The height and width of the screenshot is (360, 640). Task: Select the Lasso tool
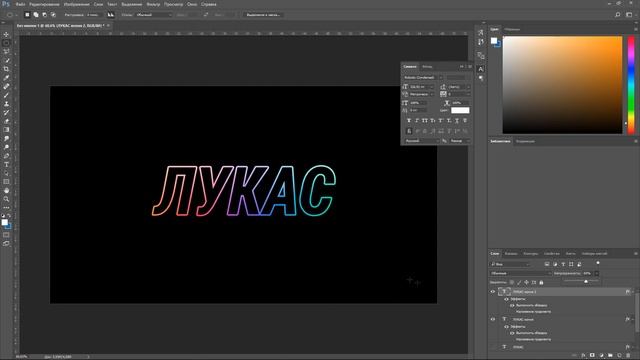tap(6, 51)
